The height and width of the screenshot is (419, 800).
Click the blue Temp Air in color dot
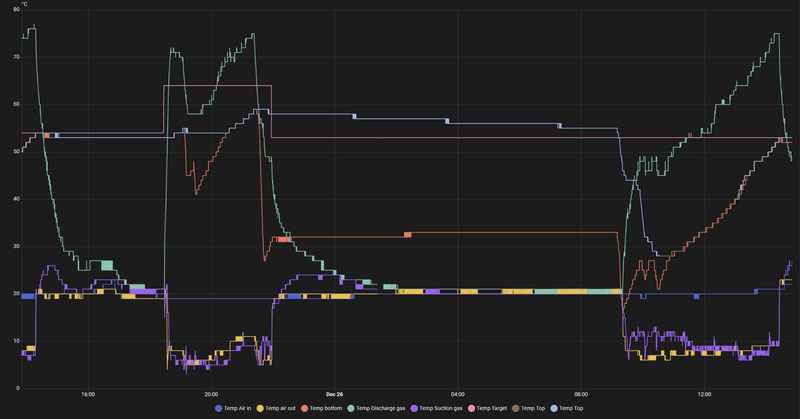219,408
